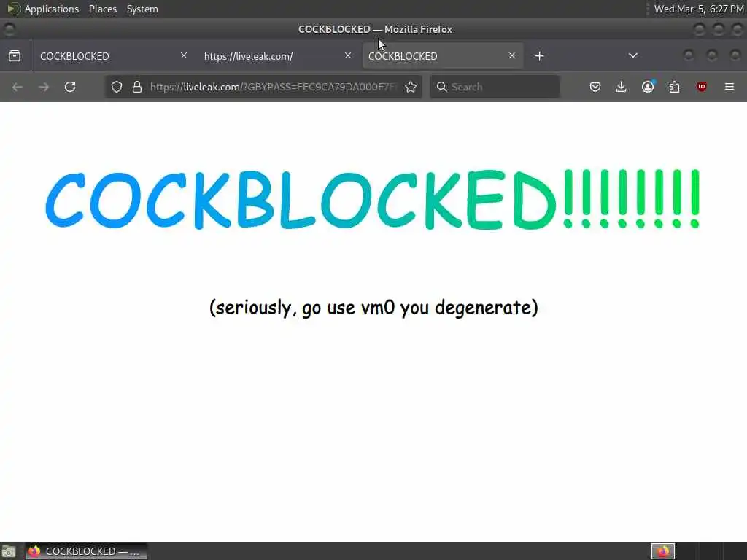Select COCKBLOCKED Firefox taskbar button
The image size is (747, 560).
pos(86,551)
